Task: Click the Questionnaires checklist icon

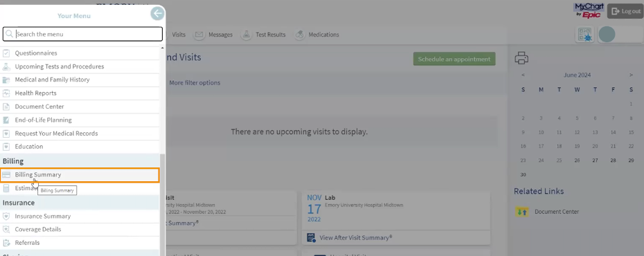Action: click(6, 53)
